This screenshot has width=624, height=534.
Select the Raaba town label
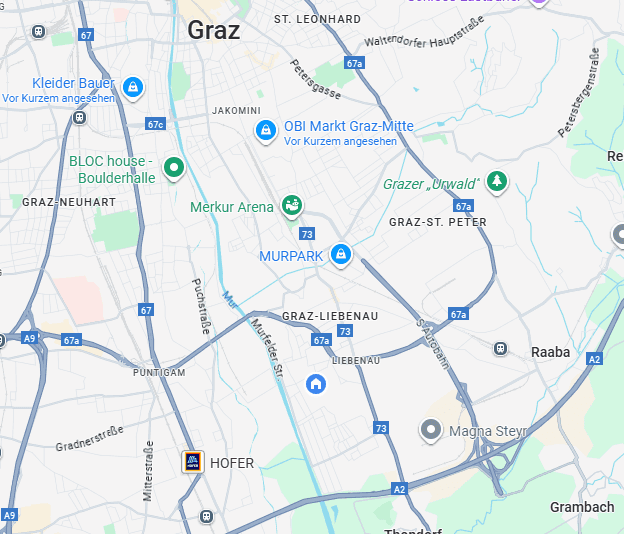click(x=550, y=352)
